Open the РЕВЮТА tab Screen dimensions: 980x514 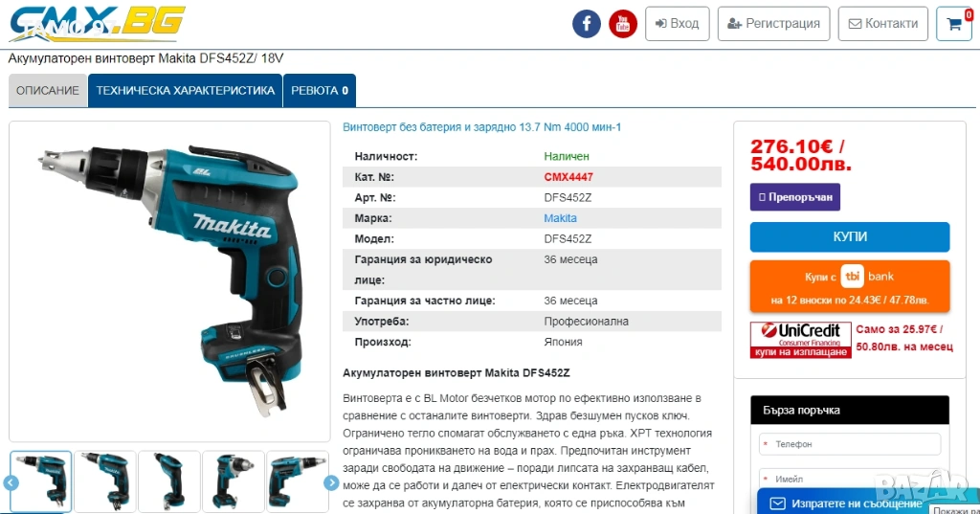click(x=320, y=91)
